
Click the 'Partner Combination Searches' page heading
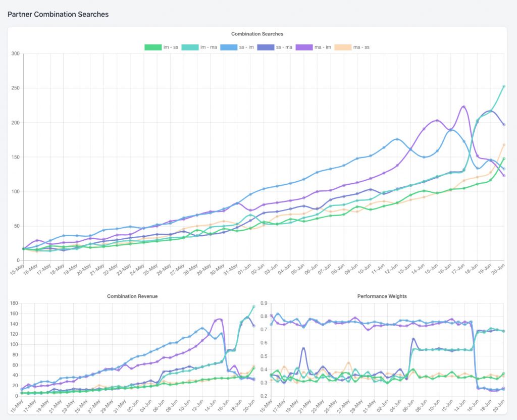tap(58, 14)
